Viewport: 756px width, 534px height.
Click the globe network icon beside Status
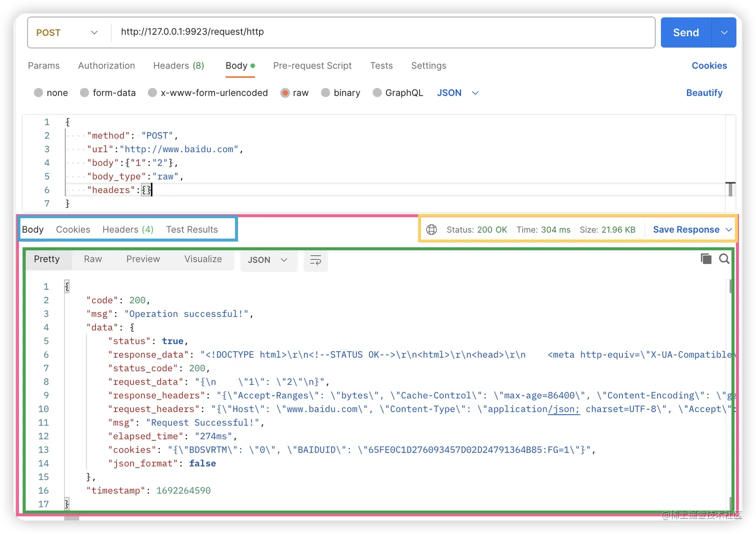[431, 230]
